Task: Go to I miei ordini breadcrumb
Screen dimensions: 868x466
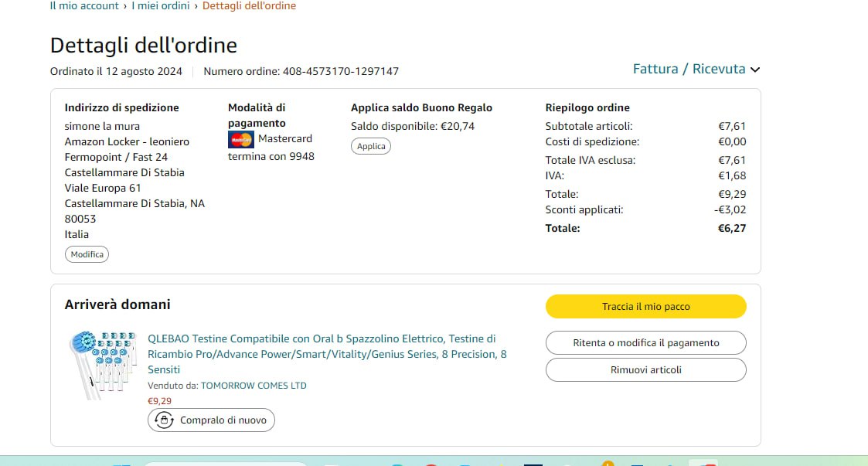Action: [x=161, y=6]
